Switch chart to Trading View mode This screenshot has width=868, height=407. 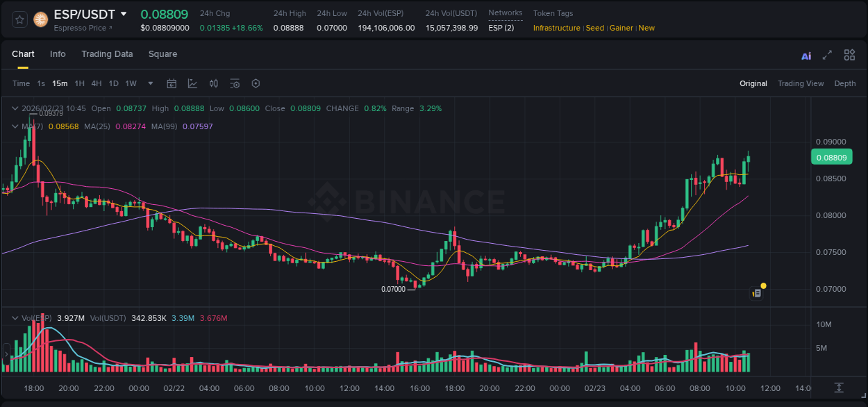coord(801,83)
